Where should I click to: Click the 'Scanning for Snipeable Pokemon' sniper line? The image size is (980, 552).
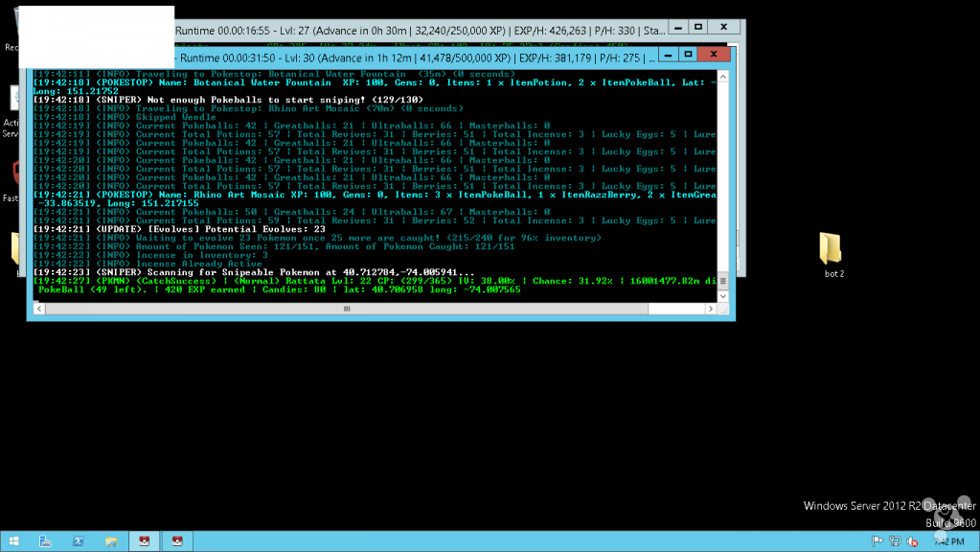click(254, 272)
